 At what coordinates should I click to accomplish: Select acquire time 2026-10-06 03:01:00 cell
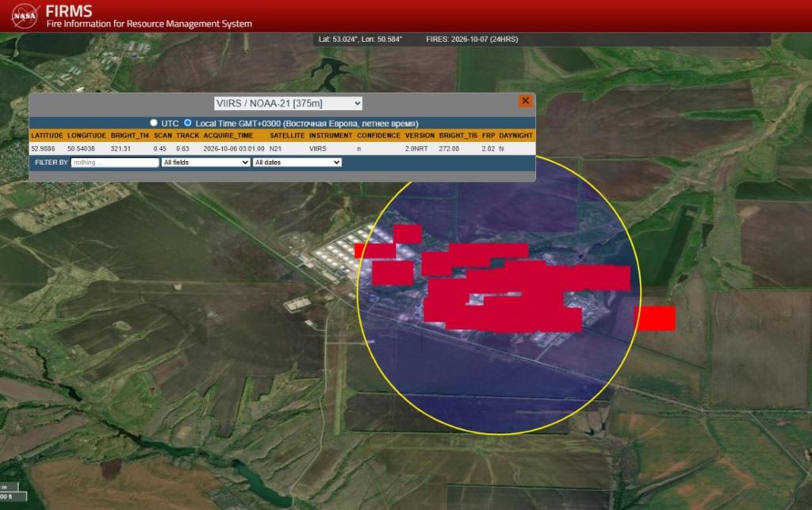234,148
